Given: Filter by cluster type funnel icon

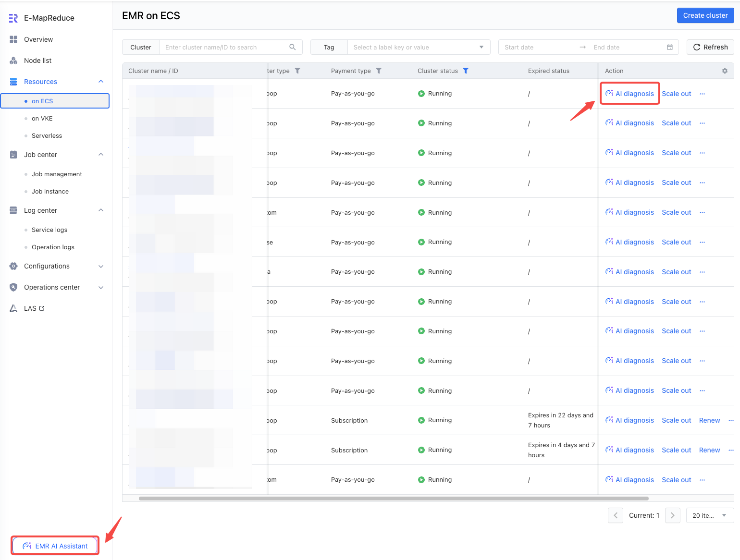Looking at the screenshot, I should 297,71.
